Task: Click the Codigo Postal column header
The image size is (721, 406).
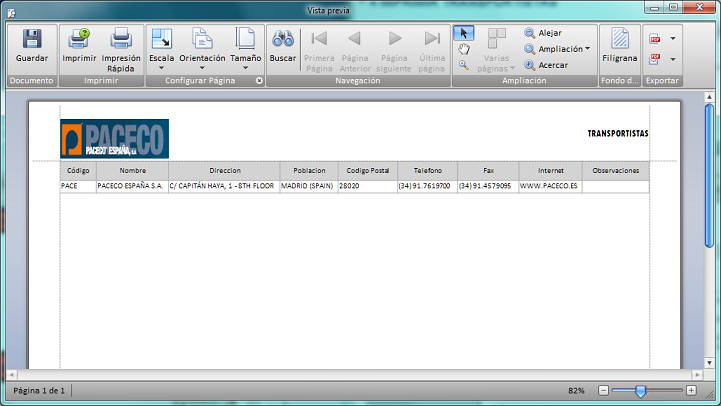Action: tap(368, 171)
